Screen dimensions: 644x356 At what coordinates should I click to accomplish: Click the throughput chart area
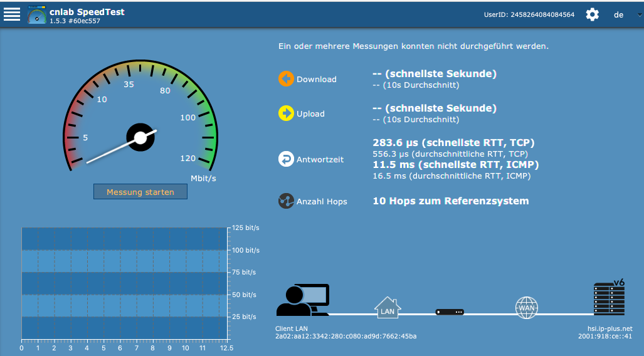(x=124, y=283)
